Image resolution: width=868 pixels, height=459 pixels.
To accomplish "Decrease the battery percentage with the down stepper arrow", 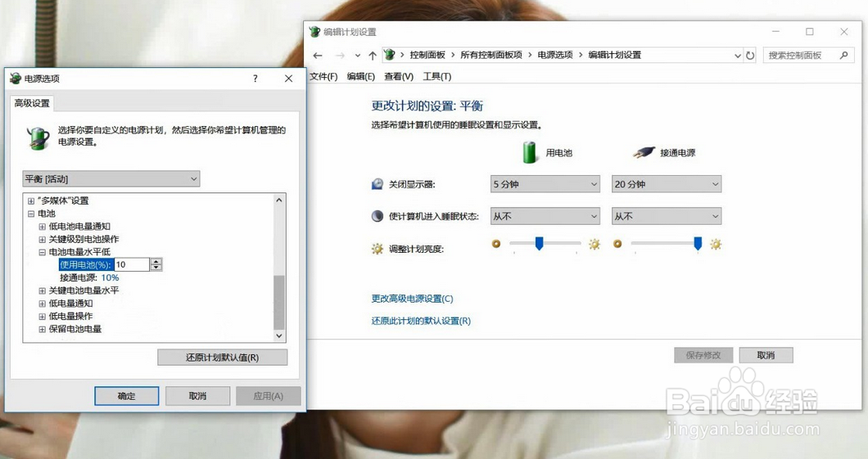I will (156, 268).
